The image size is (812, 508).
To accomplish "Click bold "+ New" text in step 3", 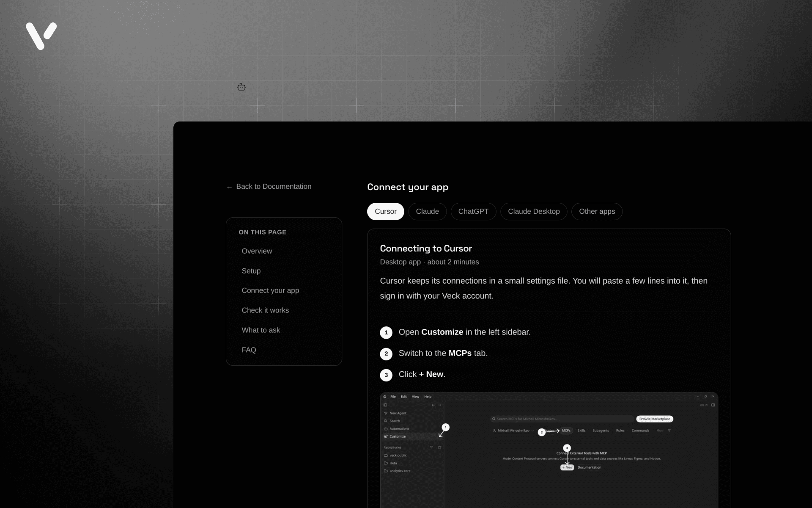I will pos(431,375).
